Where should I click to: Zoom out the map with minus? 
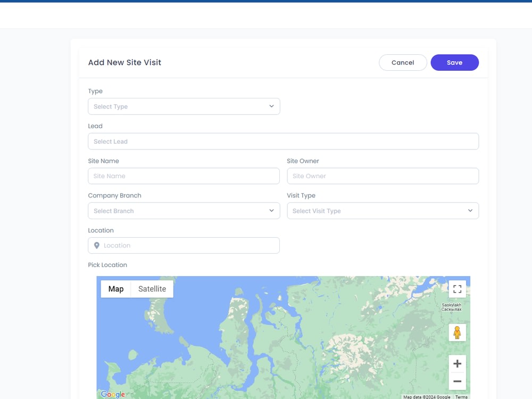[457, 381]
